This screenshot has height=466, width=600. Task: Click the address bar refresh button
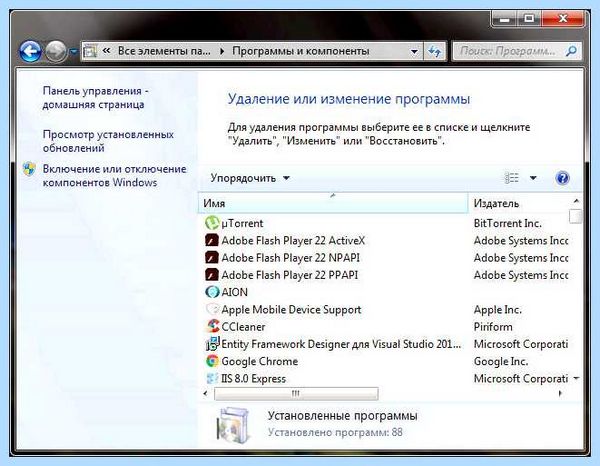click(x=435, y=51)
